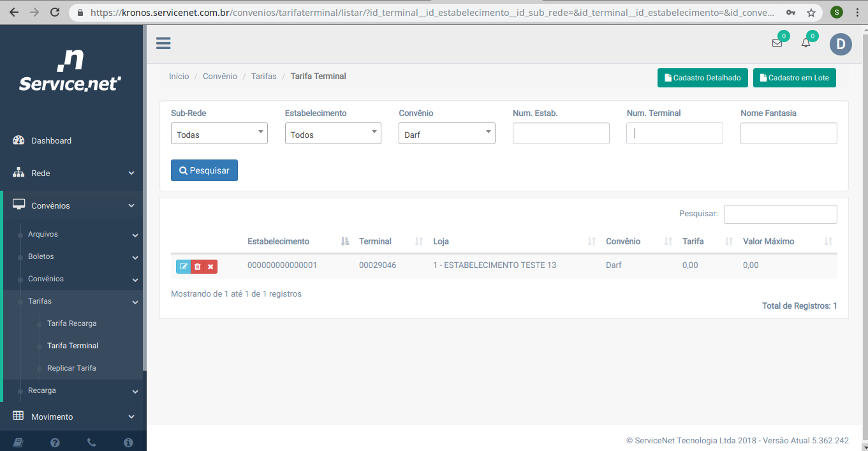868x451 pixels.
Task: Open the envelope messages icon
Action: click(x=777, y=43)
